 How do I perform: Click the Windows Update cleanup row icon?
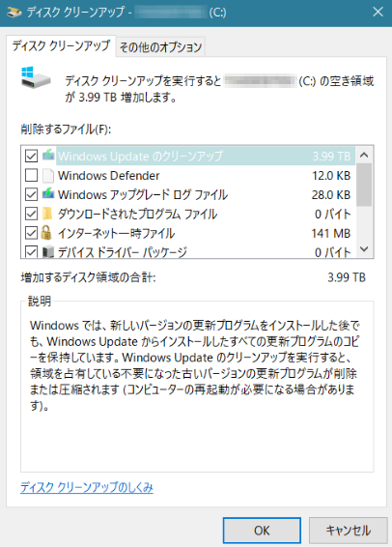click(x=48, y=156)
